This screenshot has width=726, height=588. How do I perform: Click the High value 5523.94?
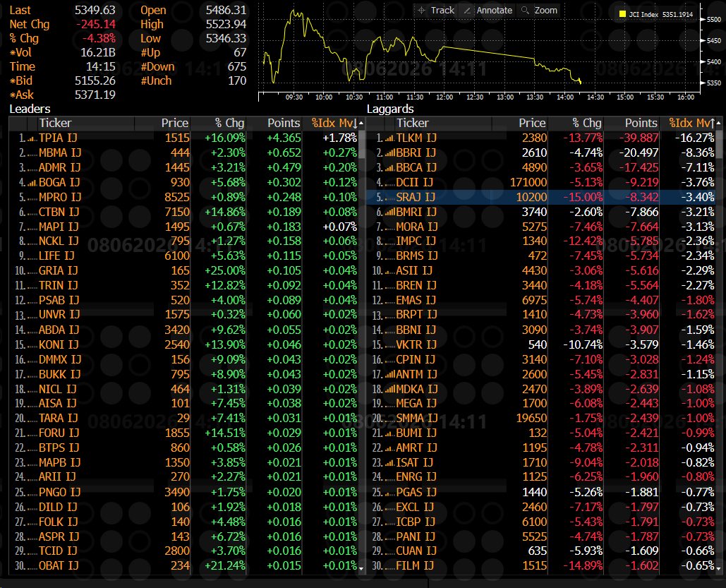(226, 24)
